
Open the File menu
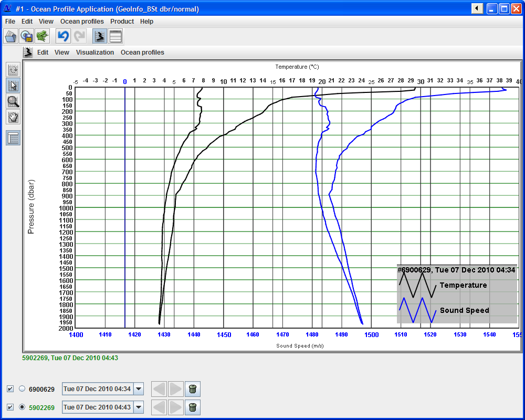pyautogui.click(x=10, y=21)
